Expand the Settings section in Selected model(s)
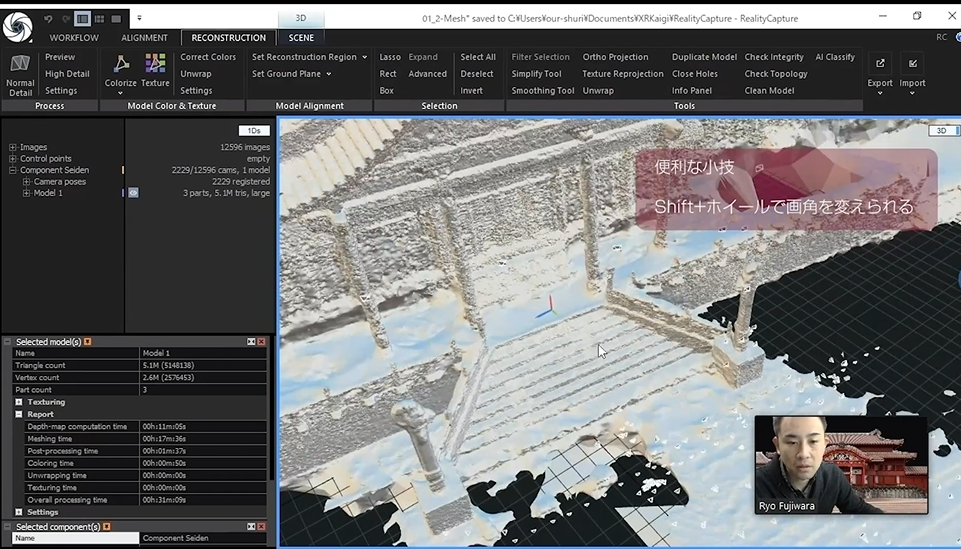The height and width of the screenshot is (549, 961). point(19,512)
